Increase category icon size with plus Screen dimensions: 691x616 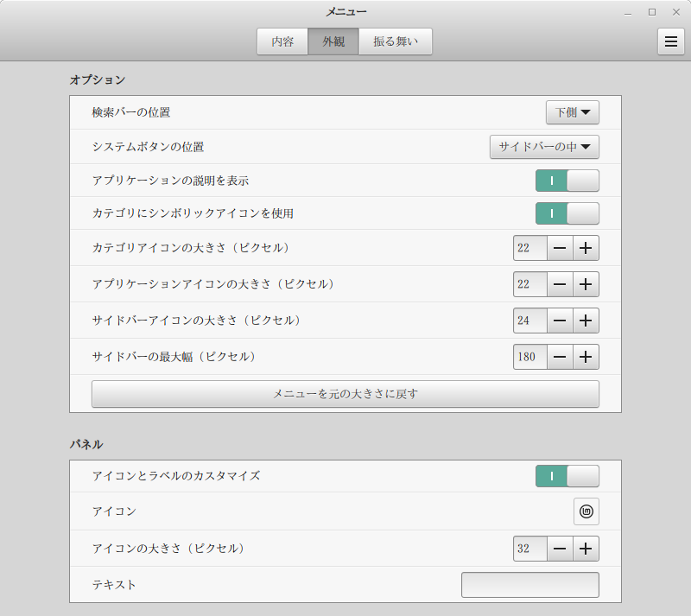click(x=586, y=248)
